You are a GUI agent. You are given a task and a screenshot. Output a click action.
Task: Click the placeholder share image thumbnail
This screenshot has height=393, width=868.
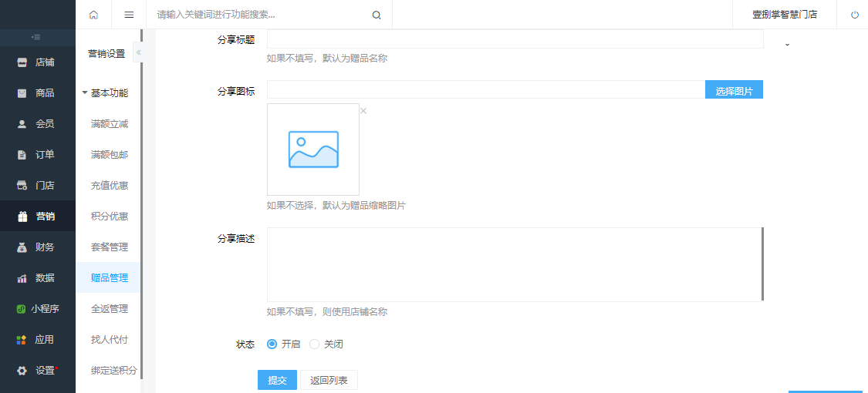(313, 149)
